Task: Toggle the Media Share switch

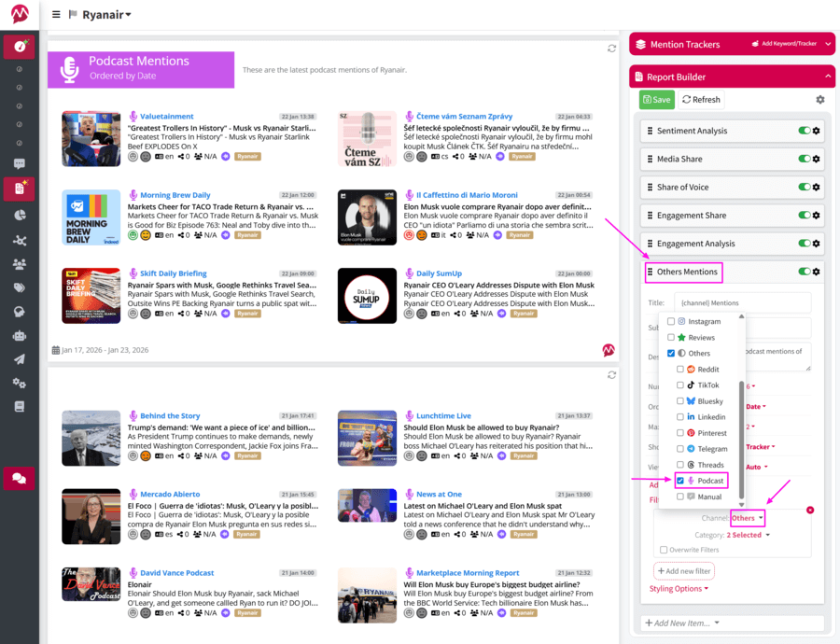Action: [x=804, y=159]
